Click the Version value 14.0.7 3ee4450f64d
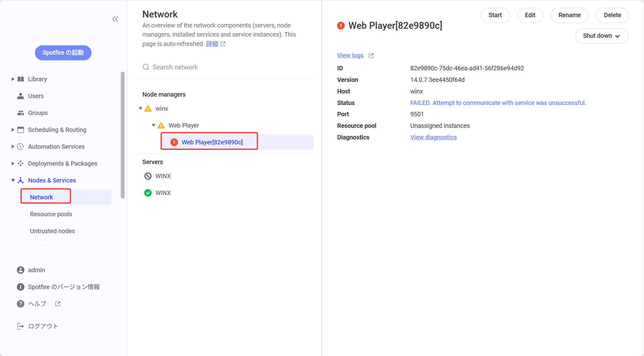The width and height of the screenshot is (644, 356). [x=437, y=80]
